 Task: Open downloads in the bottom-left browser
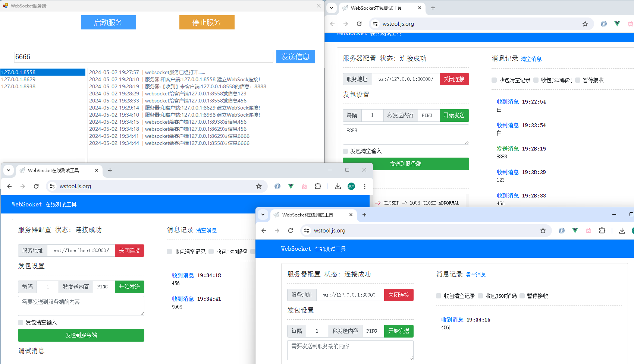pos(338,186)
